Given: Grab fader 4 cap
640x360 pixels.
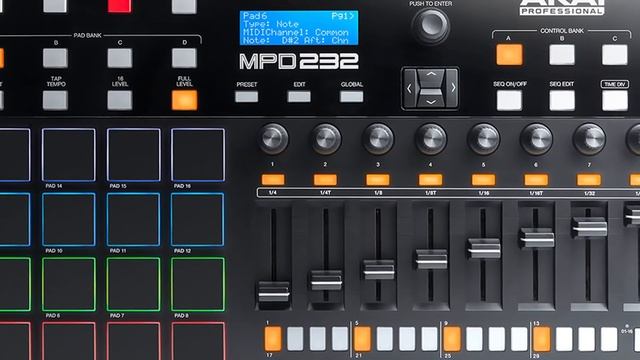Looking at the screenshot, I should tap(431, 259).
